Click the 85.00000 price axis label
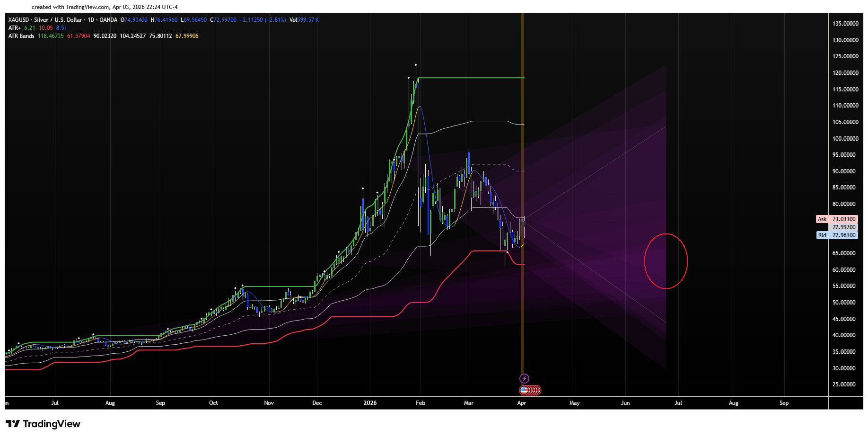 click(844, 188)
